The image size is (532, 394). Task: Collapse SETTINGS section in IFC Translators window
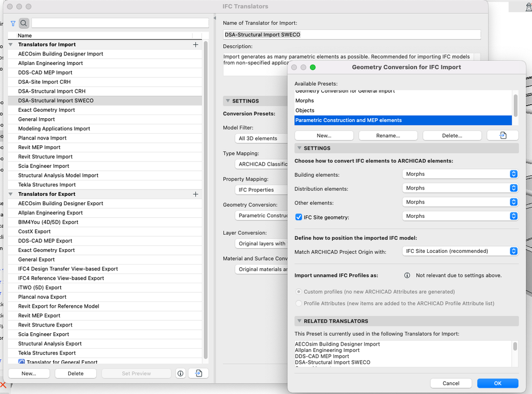(x=227, y=101)
